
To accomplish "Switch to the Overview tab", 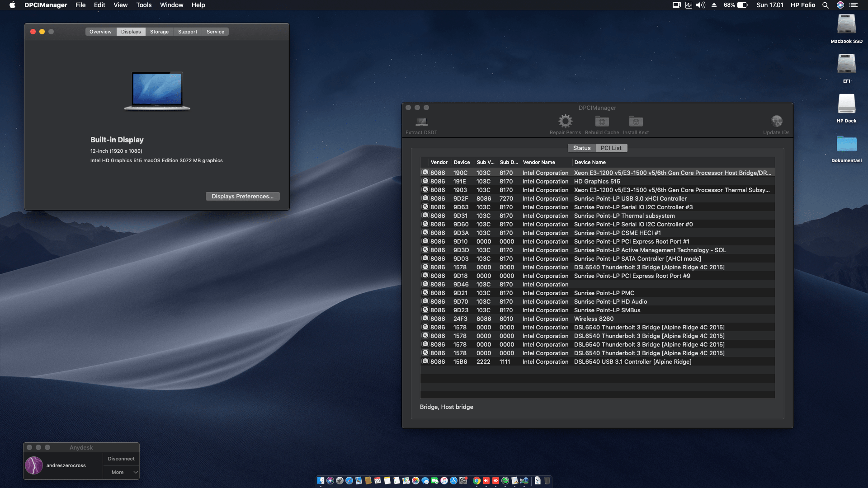I will 100,32.
